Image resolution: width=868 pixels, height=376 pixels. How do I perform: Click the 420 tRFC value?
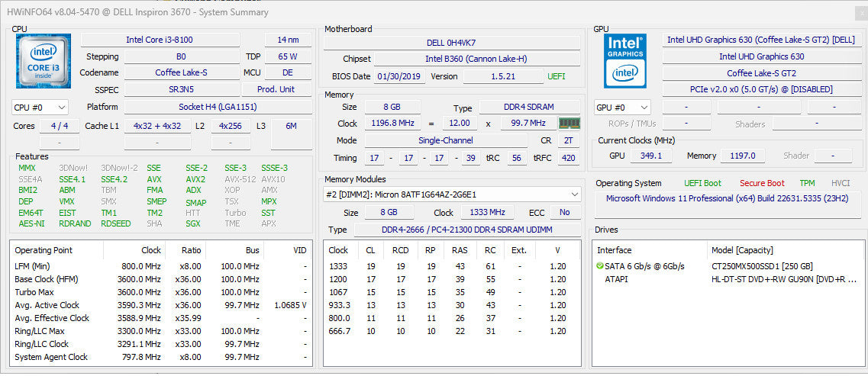569,158
